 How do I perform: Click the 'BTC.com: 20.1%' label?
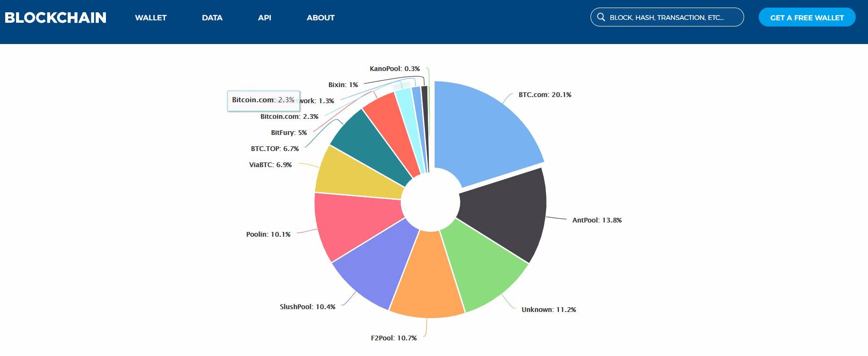pyautogui.click(x=545, y=95)
